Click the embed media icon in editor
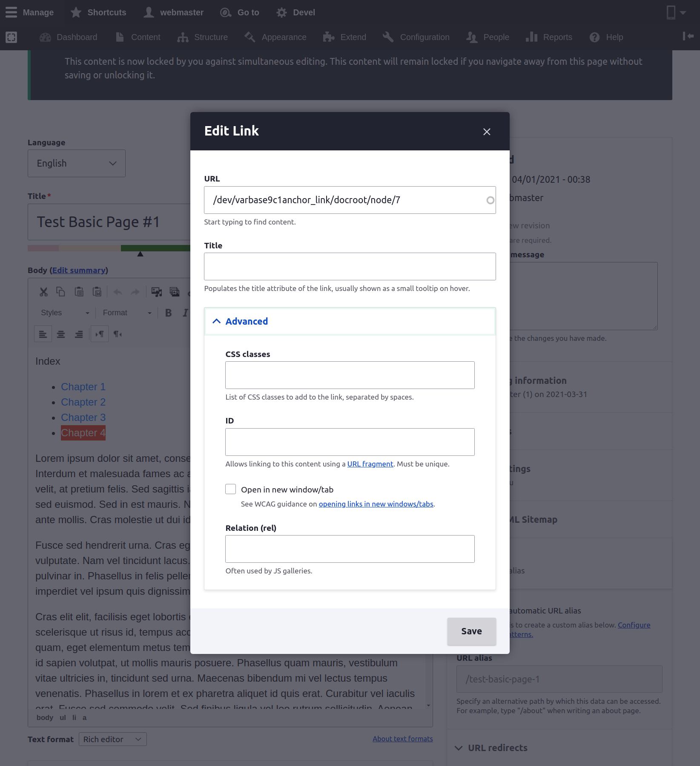This screenshot has width=700, height=766. pyautogui.click(x=157, y=292)
